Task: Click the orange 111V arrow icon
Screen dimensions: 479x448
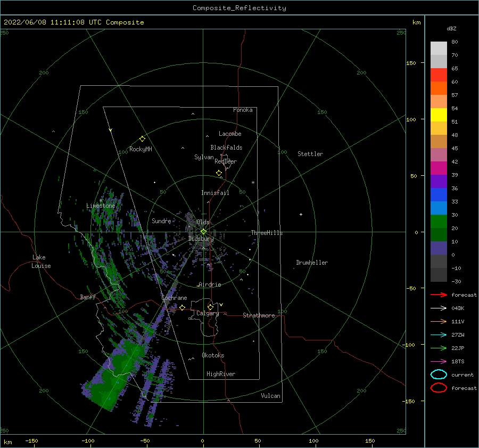Action: [439, 321]
